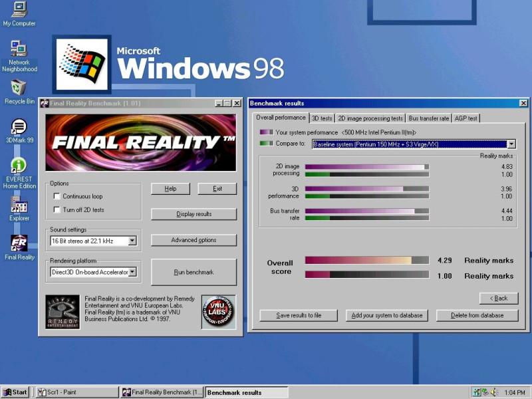
Task: Switch to Final Reality Benchmark taskbar button
Action: coord(162,392)
